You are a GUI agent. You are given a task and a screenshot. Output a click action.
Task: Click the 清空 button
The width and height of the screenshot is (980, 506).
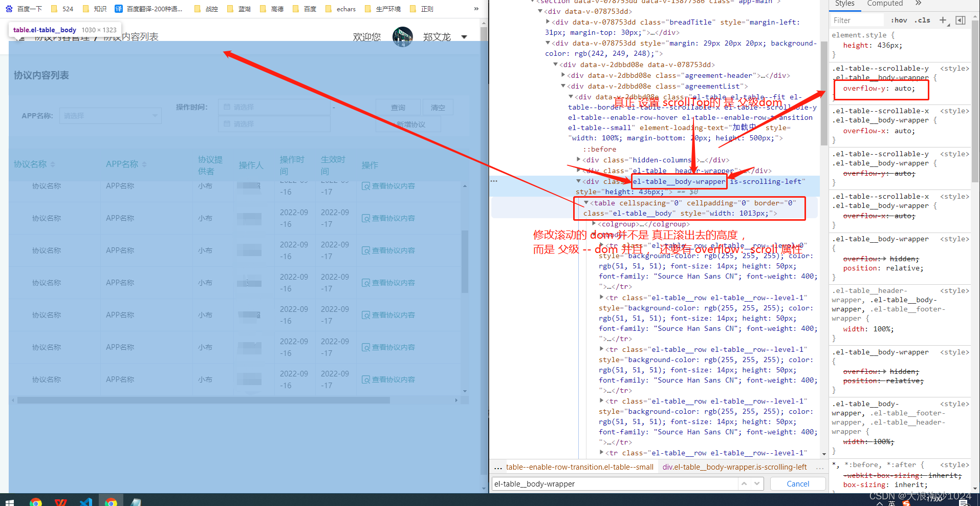pos(438,108)
